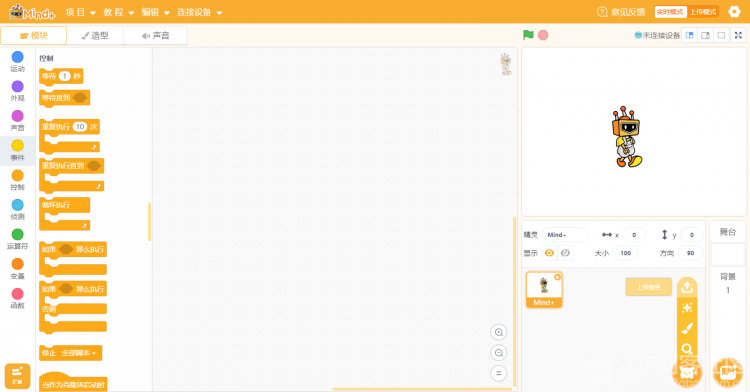This screenshot has height=392, width=750.
Task: Zoom out the script workspace
Action: [x=499, y=353]
